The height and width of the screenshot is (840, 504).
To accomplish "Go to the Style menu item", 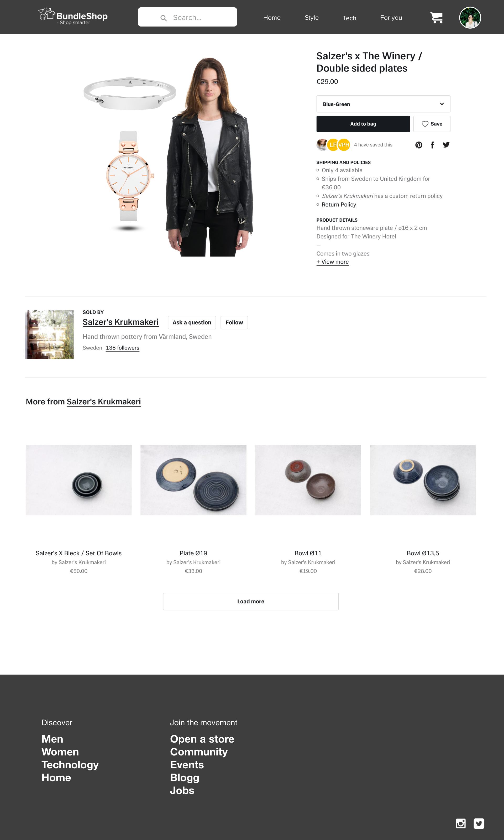I will click(x=311, y=18).
